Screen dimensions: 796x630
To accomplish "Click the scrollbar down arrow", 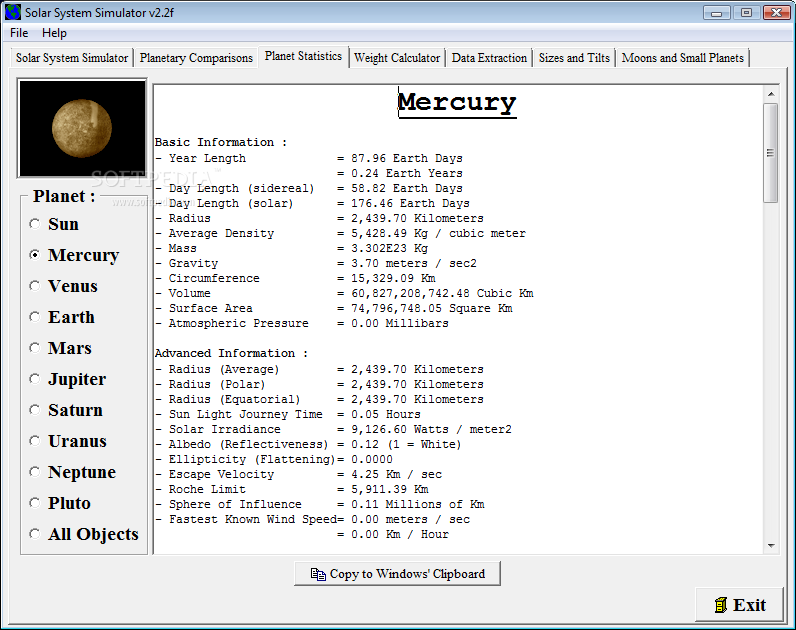I will [x=771, y=546].
